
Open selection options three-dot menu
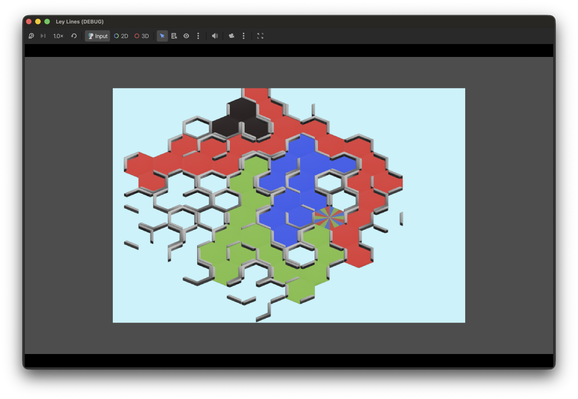[198, 36]
